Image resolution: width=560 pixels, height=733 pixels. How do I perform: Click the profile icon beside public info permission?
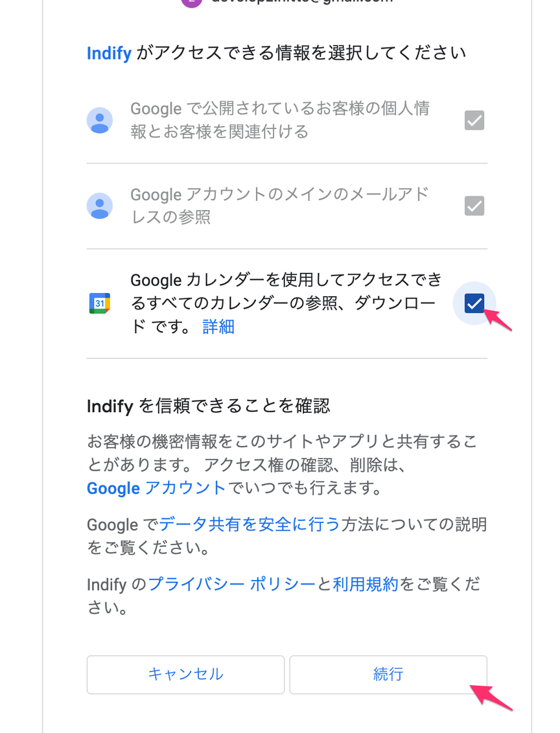(x=100, y=121)
